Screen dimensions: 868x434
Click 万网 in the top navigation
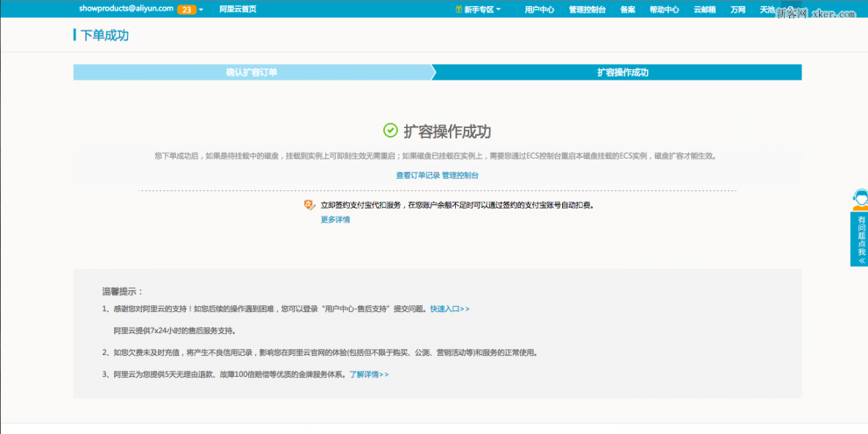737,10
